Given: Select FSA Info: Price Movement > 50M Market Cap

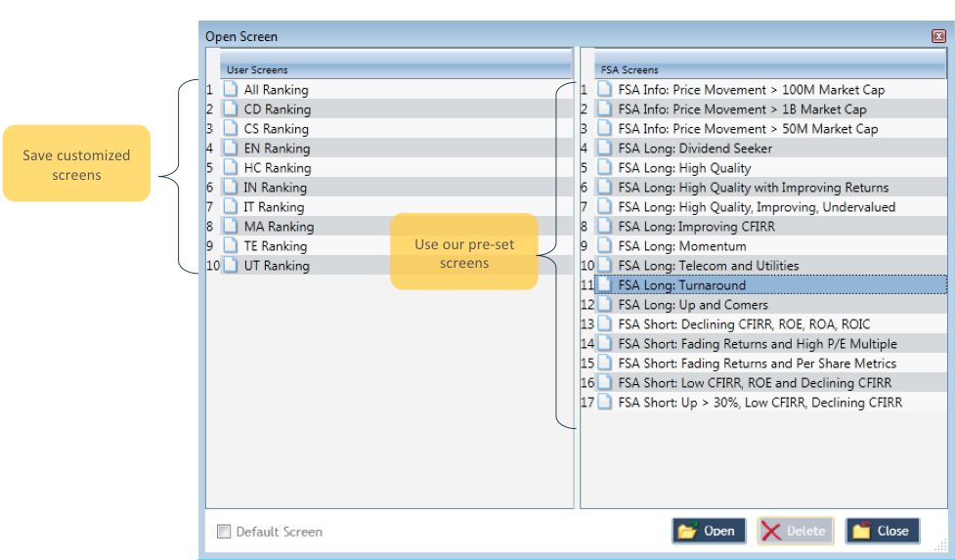Looking at the screenshot, I should point(748,129).
